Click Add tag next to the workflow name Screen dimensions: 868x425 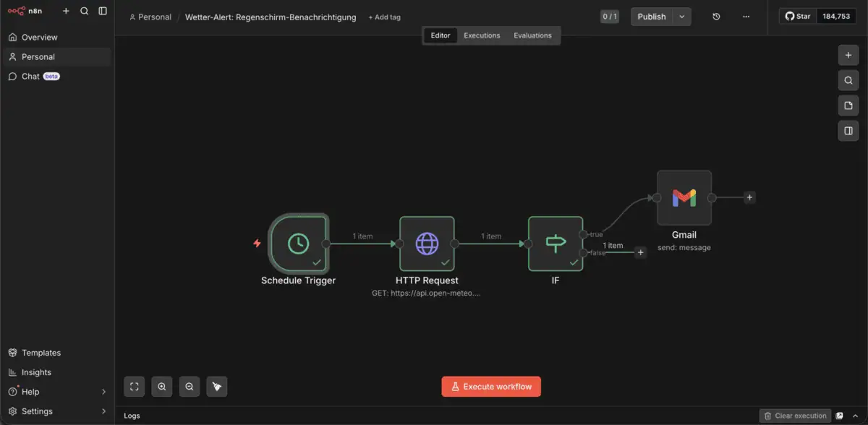pyautogui.click(x=384, y=17)
